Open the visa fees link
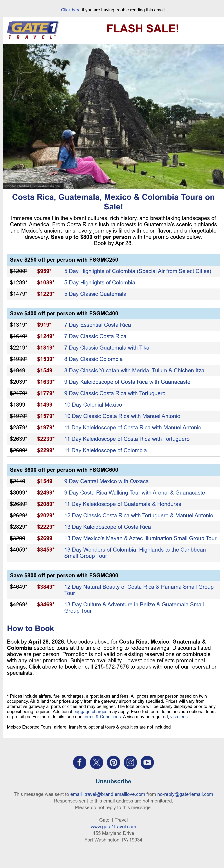Image resolution: width=224 pixels, height=868 pixels. click(179, 717)
